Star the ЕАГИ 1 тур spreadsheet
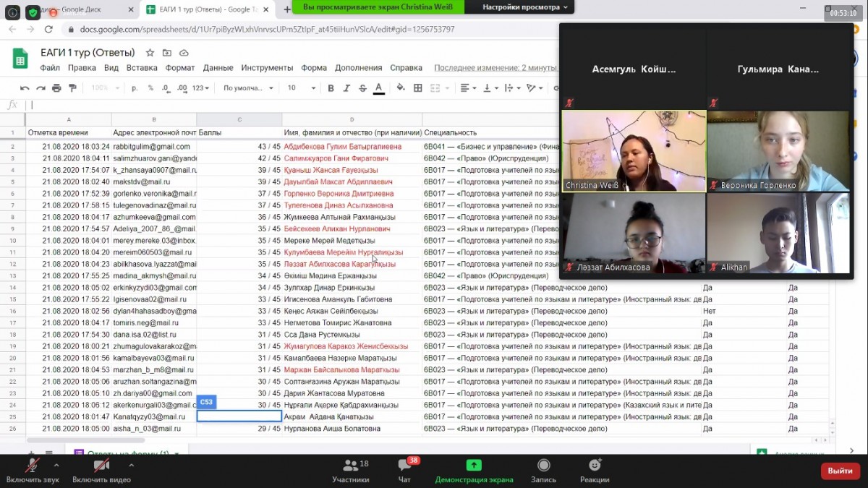Viewport: 868px width, 488px height. tap(150, 53)
